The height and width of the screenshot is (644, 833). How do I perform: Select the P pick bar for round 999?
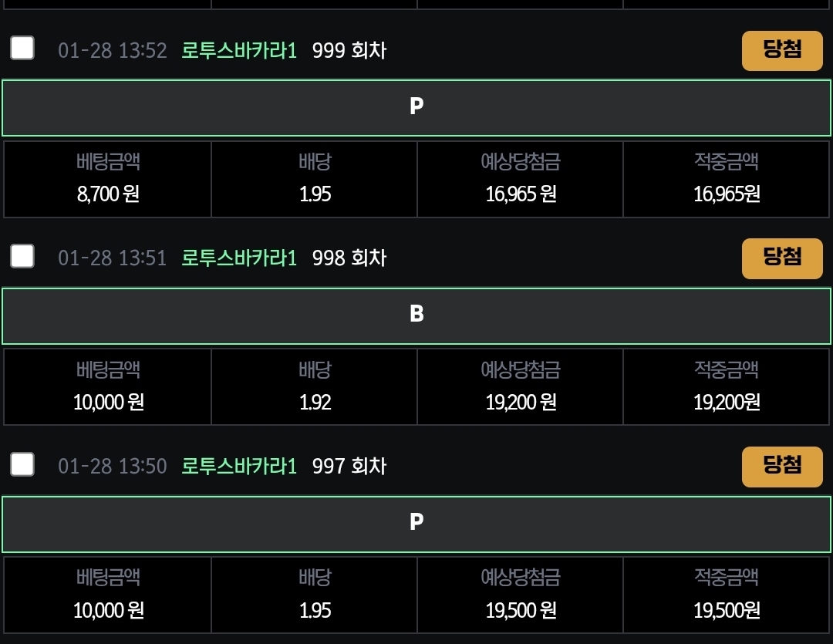click(416, 108)
